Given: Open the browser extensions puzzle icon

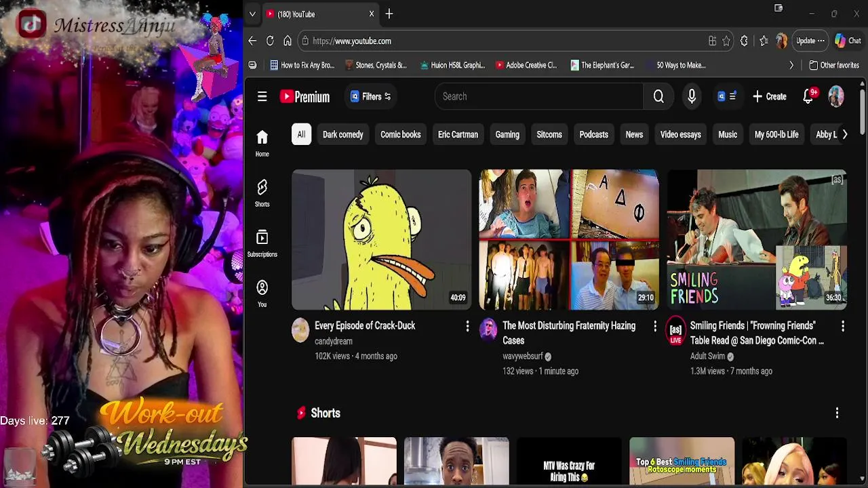Looking at the screenshot, I should tap(744, 41).
